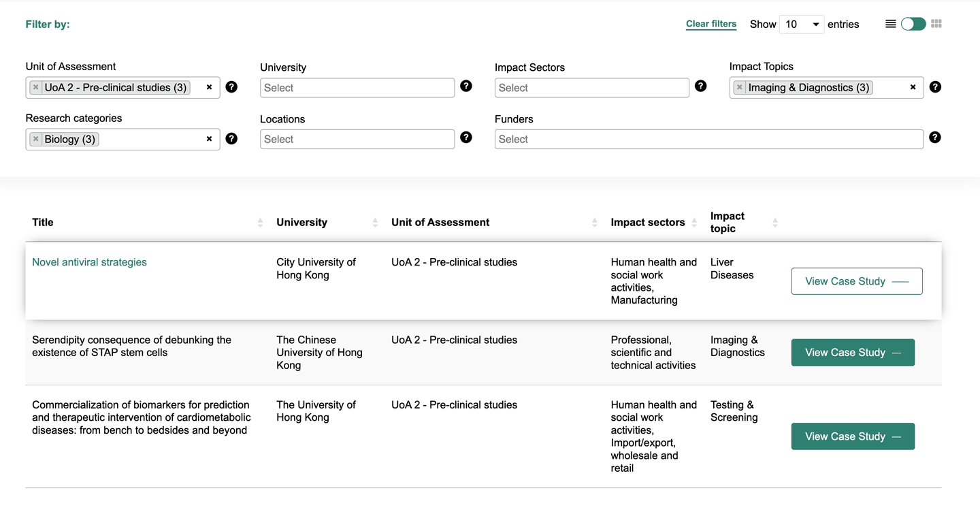This screenshot has height=512, width=980.
Task: Clear all Research categories selections
Action: coord(209,139)
